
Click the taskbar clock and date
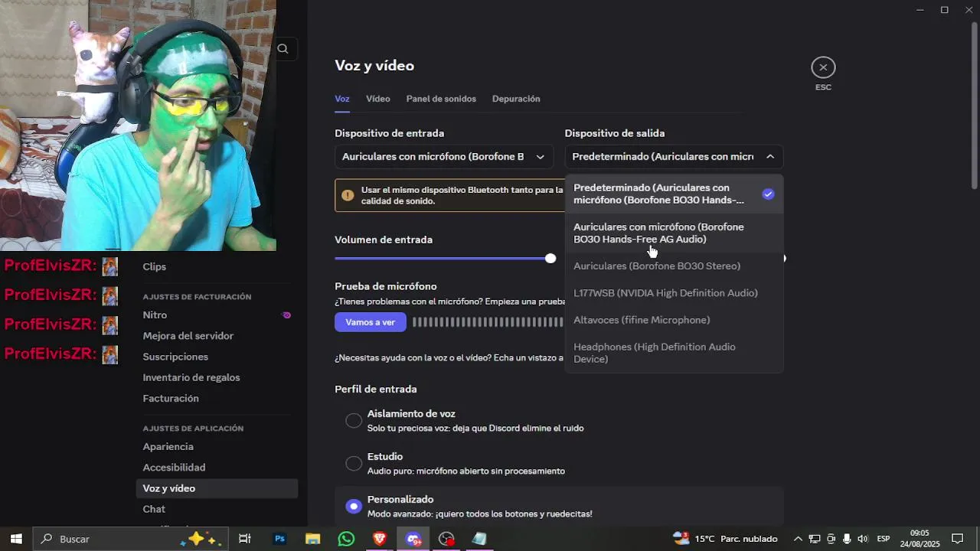click(920, 539)
